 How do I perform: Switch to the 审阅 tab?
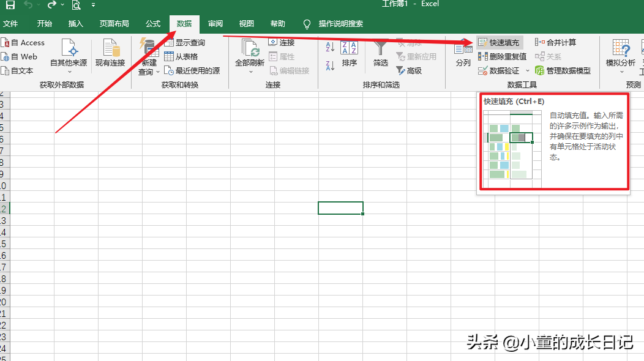(x=215, y=24)
